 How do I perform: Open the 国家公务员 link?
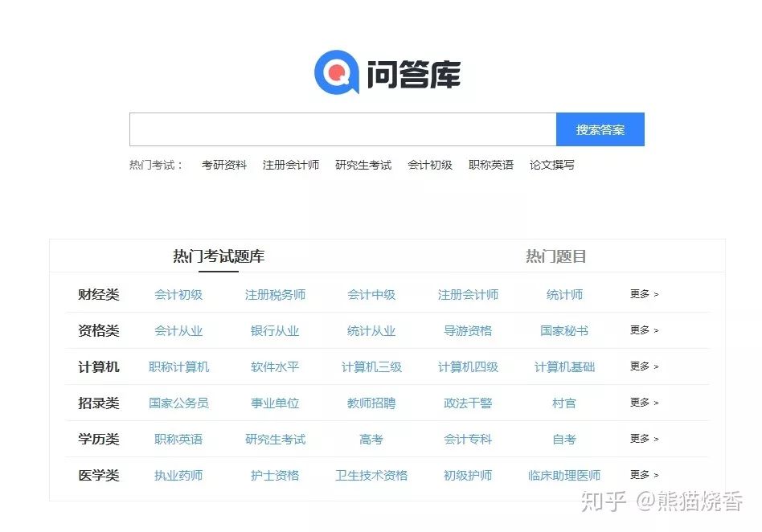178,403
